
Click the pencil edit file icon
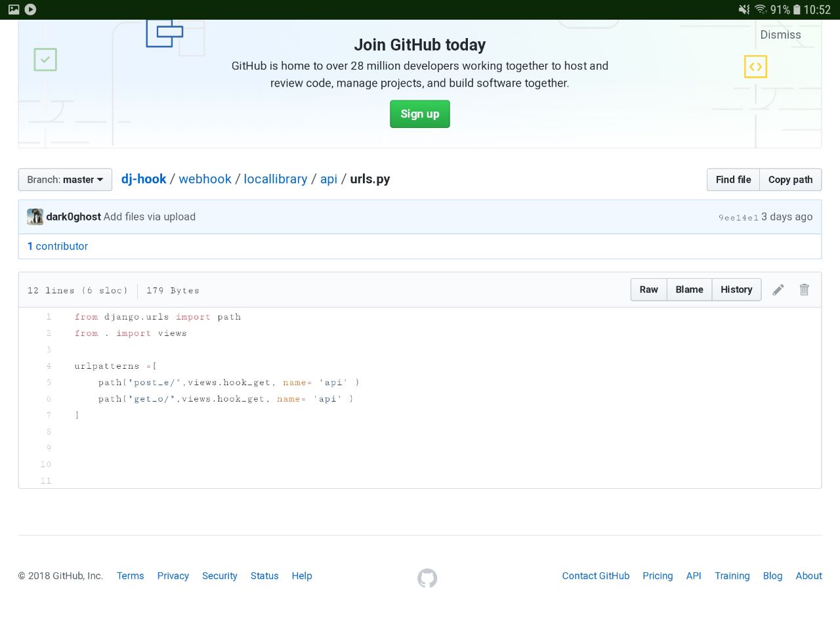coord(778,289)
